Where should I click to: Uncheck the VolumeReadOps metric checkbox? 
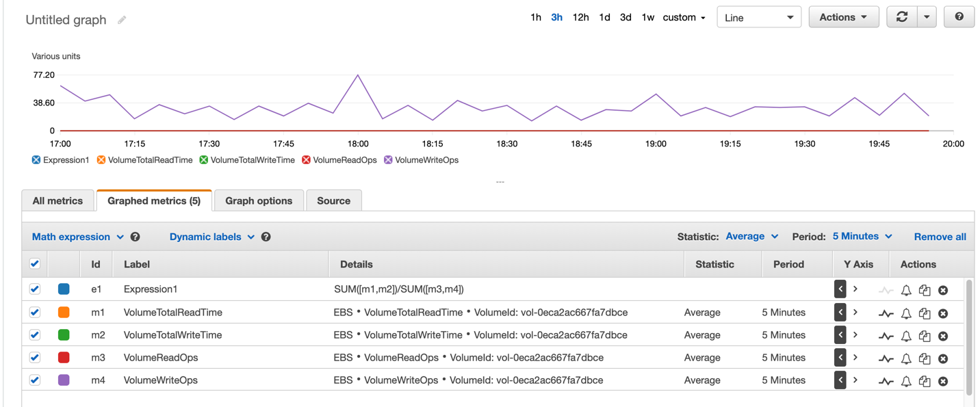pos(35,357)
